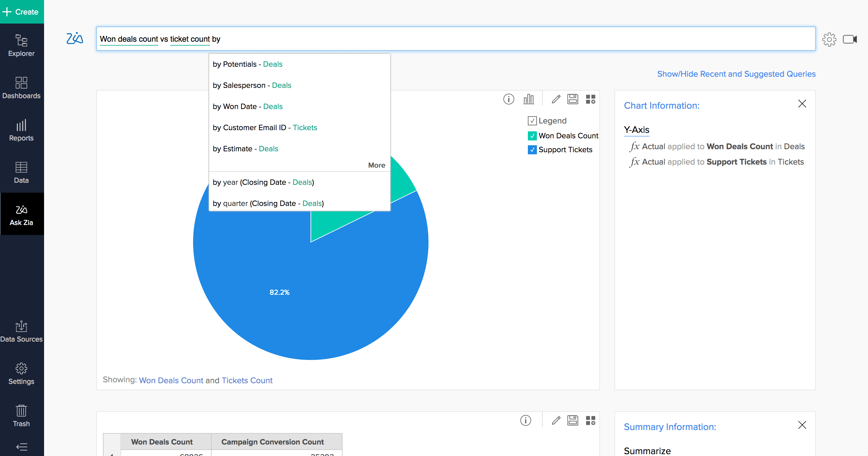Open chart type bar icon in chart toolbar
Viewport: 868px width, 456px height.
528,99
